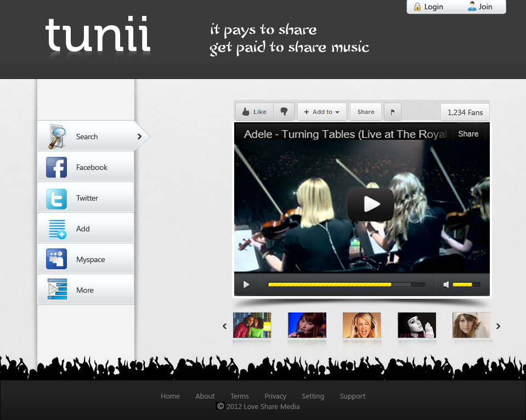Select thumbnail of woman in white hat
The width and height of the screenshot is (526, 420).
point(471,325)
